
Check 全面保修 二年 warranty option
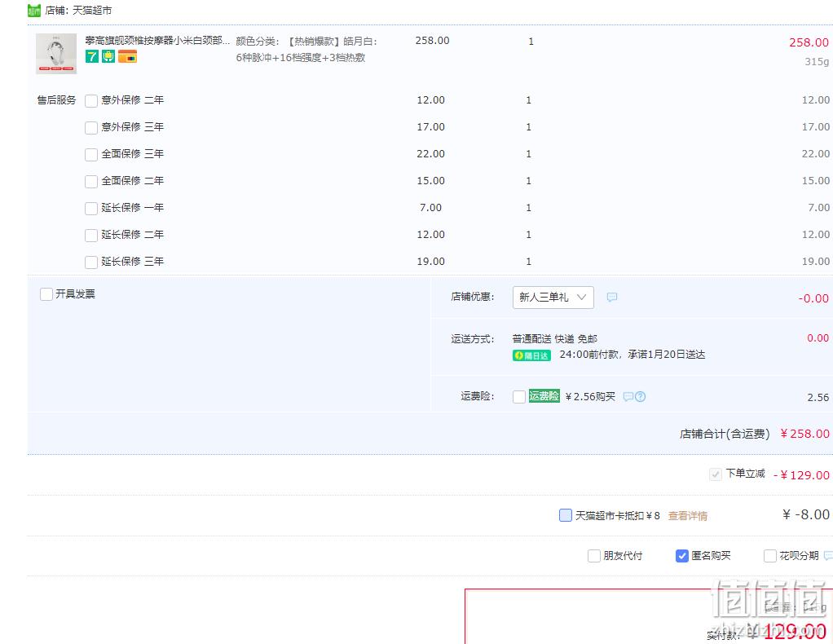click(91, 182)
